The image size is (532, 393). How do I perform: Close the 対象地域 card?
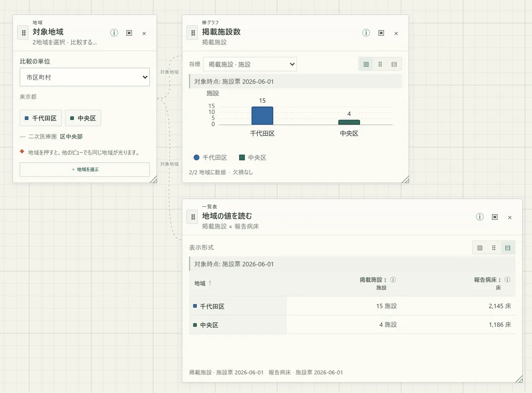tap(144, 33)
